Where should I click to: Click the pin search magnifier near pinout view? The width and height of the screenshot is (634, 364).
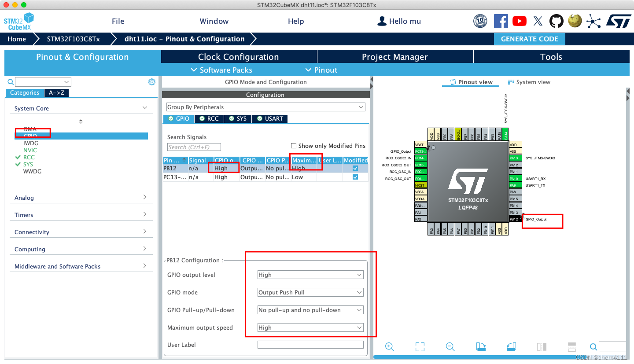pos(593,347)
